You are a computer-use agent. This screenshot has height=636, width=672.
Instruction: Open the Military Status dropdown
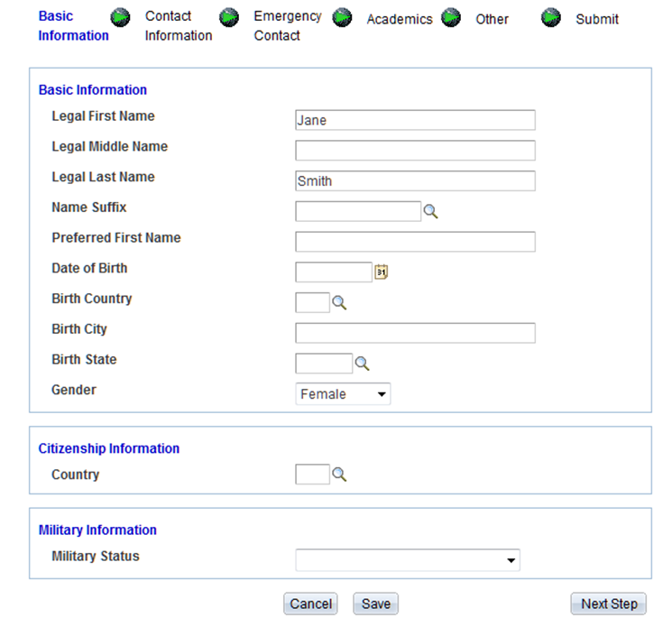pos(408,560)
